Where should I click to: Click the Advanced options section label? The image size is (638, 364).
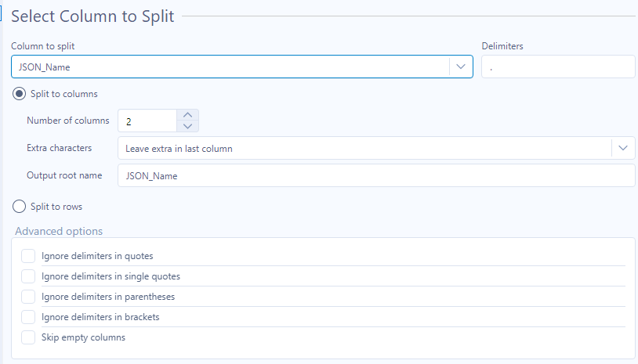[x=59, y=231]
